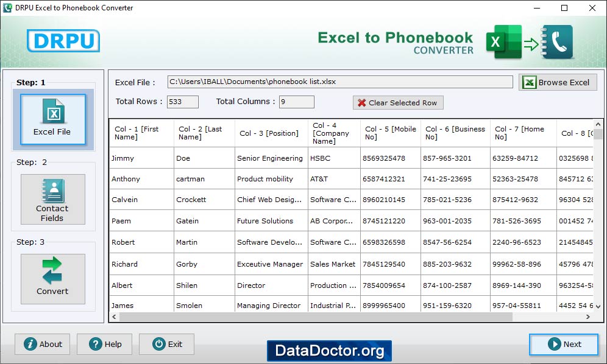Open Step 1 Excel File icon
The height and width of the screenshot is (364, 607).
53,119
